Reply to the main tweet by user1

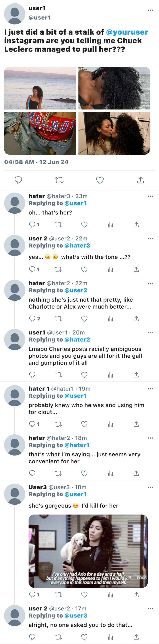click(x=18, y=180)
